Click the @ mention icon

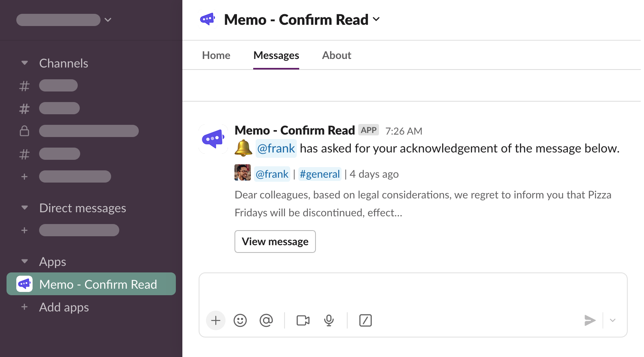(266, 320)
